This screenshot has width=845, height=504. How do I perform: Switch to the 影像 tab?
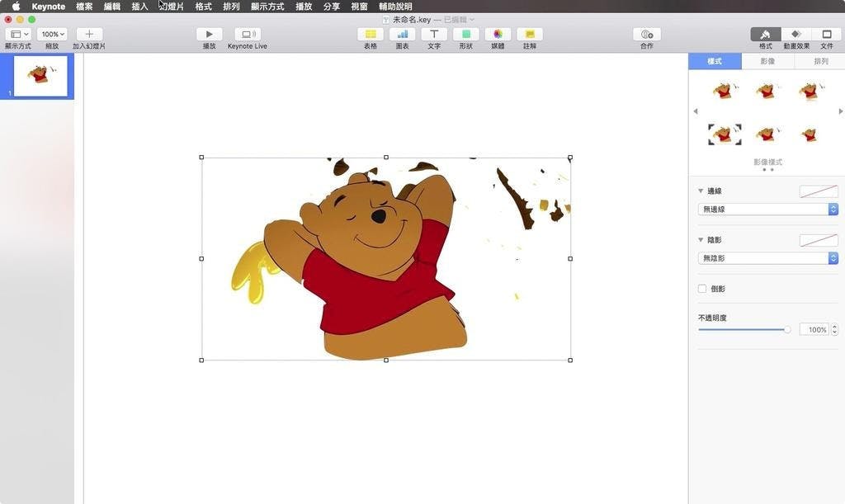767,61
